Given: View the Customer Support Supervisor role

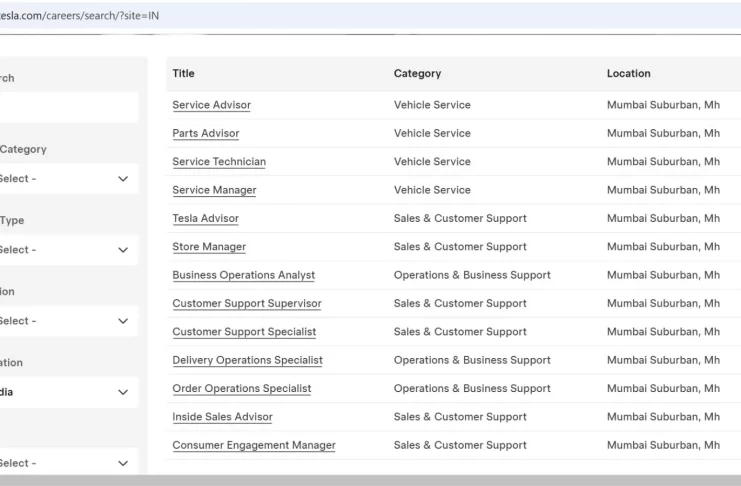Looking at the screenshot, I should (x=246, y=303).
